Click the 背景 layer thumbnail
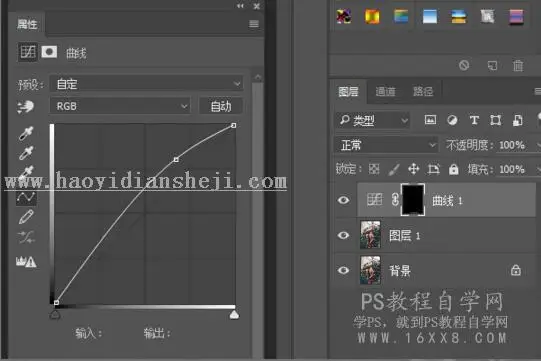The width and height of the screenshot is (541, 361). [x=370, y=270]
